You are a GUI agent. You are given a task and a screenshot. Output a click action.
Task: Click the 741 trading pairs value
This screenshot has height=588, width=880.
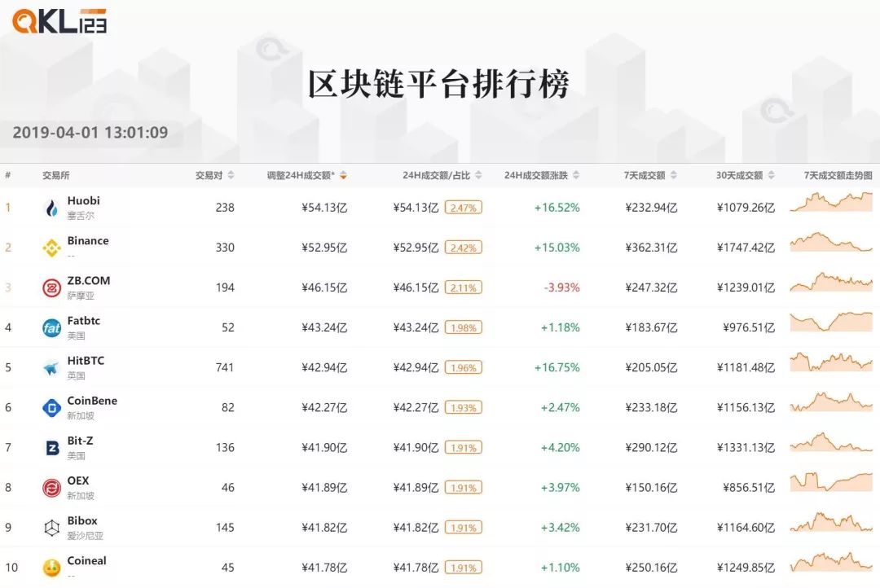click(x=225, y=367)
